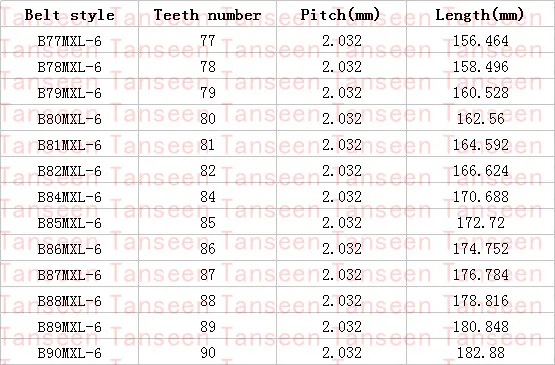Select the length value 166.624

coord(481,171)
